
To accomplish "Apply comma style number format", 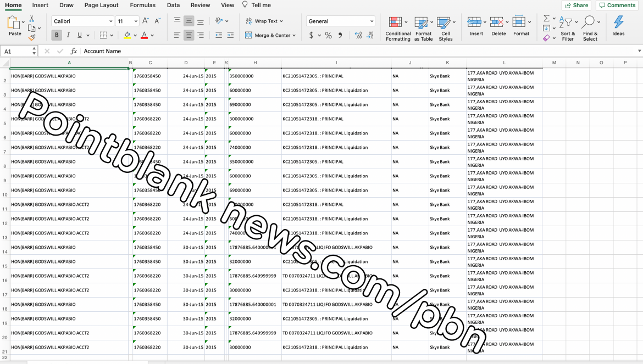I will pyautogui.click(x=340, y=36).
